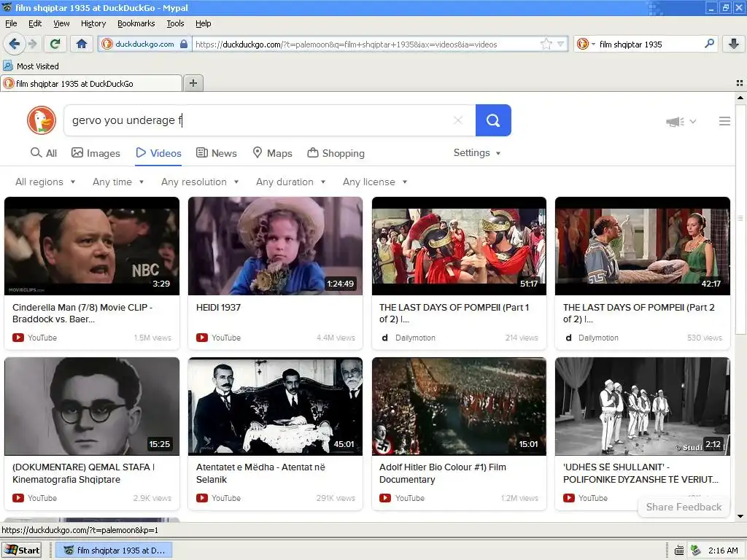The height and width of the screenshot is (560, 747).
Task: Open the Edit menu
Action: tap(35, 23)
